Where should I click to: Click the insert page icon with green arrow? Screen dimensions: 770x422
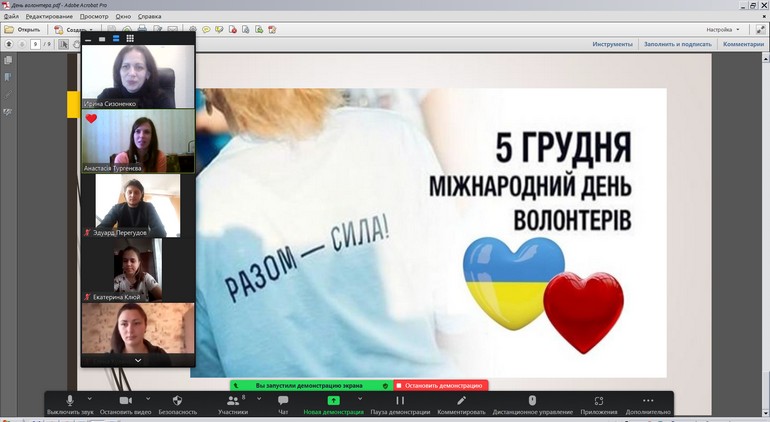[x=259, y=29]
